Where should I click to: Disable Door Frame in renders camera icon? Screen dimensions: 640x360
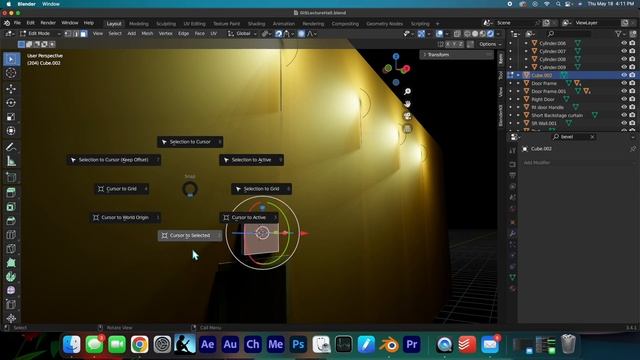632,83
